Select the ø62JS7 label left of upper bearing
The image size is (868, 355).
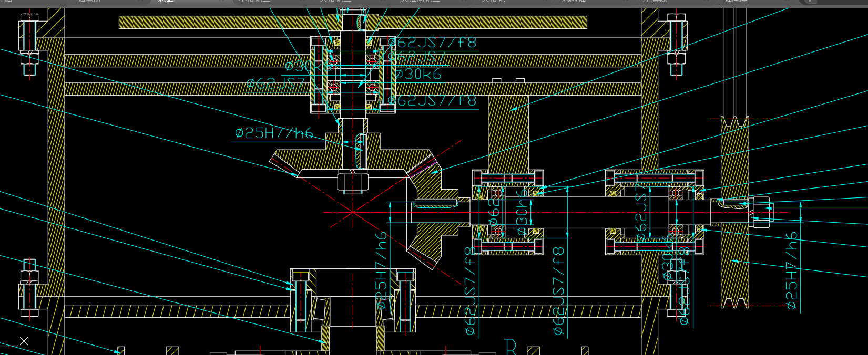tap(275, 83)
